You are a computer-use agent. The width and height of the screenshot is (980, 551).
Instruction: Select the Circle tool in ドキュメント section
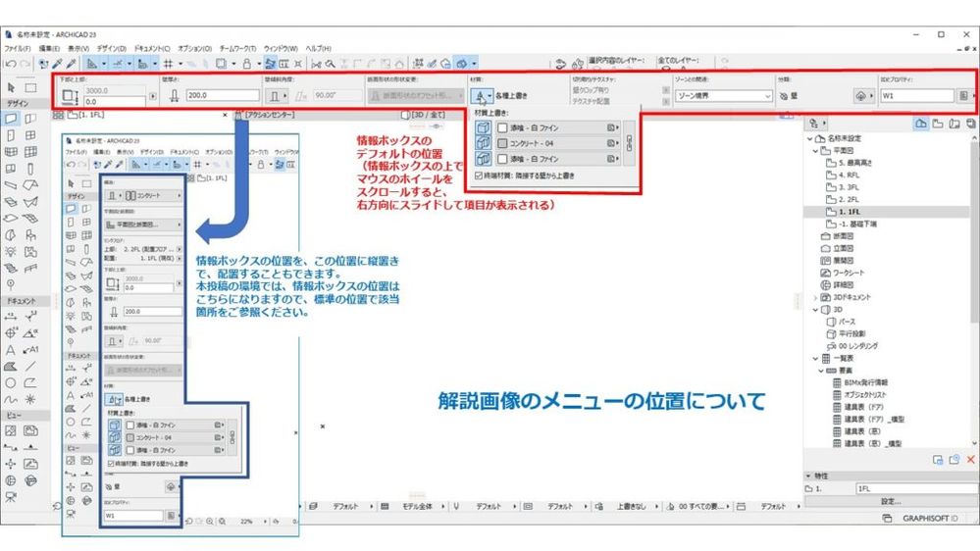tap(11, 383)
